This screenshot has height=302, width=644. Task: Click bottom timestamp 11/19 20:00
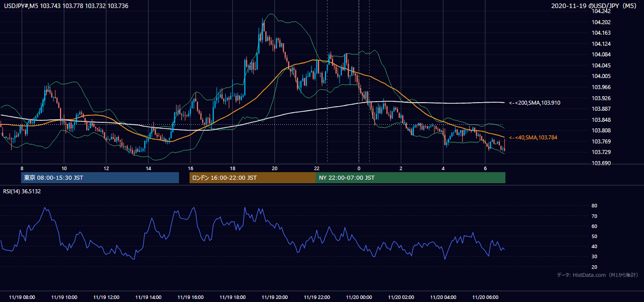(275, 297)
